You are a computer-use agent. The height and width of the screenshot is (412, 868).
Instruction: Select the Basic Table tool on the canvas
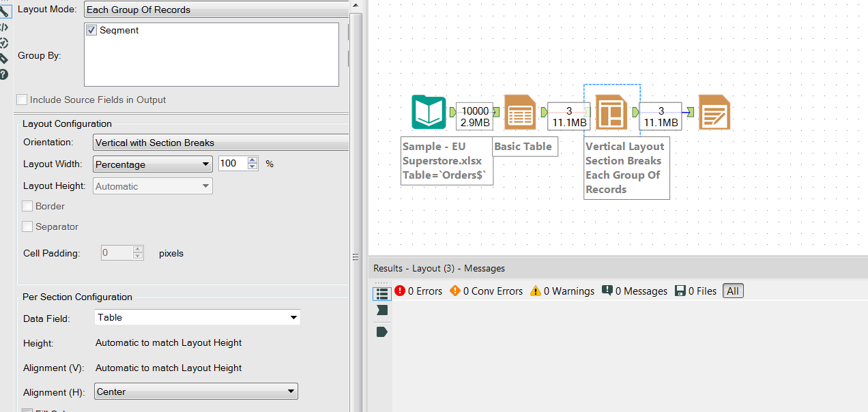point(520,111)
